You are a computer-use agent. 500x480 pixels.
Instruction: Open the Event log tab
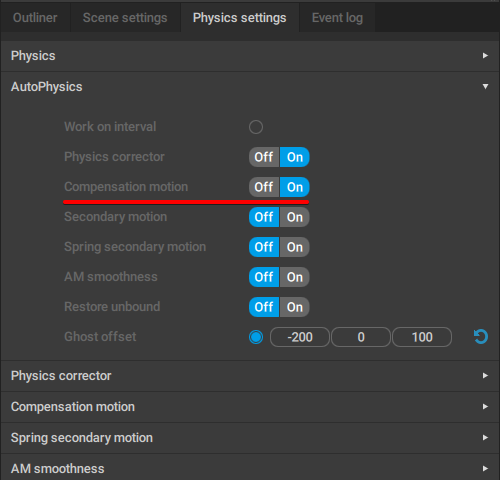coord(337,18)
